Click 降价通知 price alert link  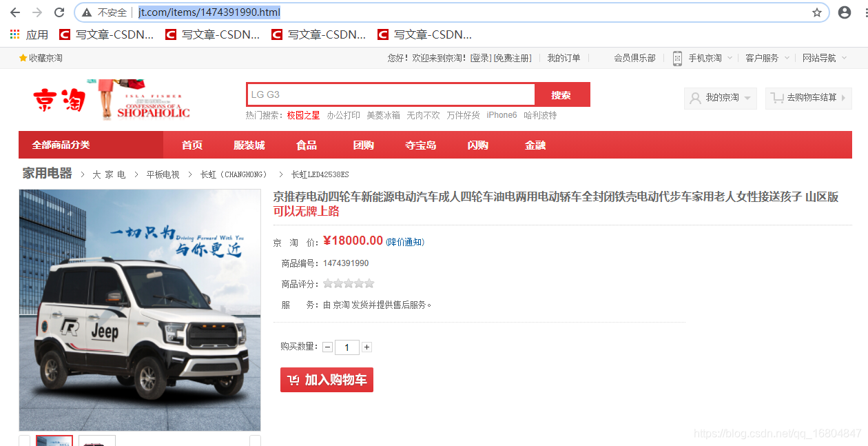[405, 242]
